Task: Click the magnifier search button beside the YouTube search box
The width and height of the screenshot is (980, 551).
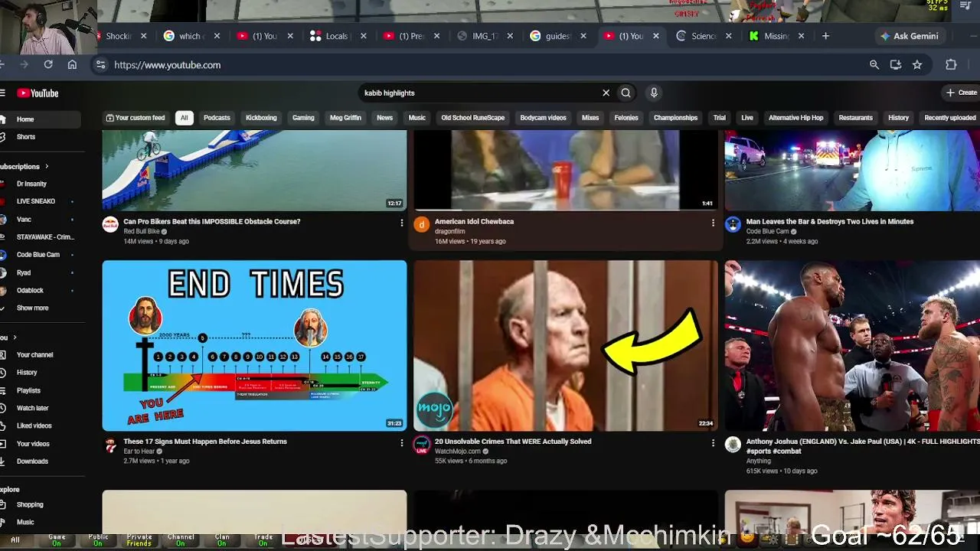Action: click(626, 93)
